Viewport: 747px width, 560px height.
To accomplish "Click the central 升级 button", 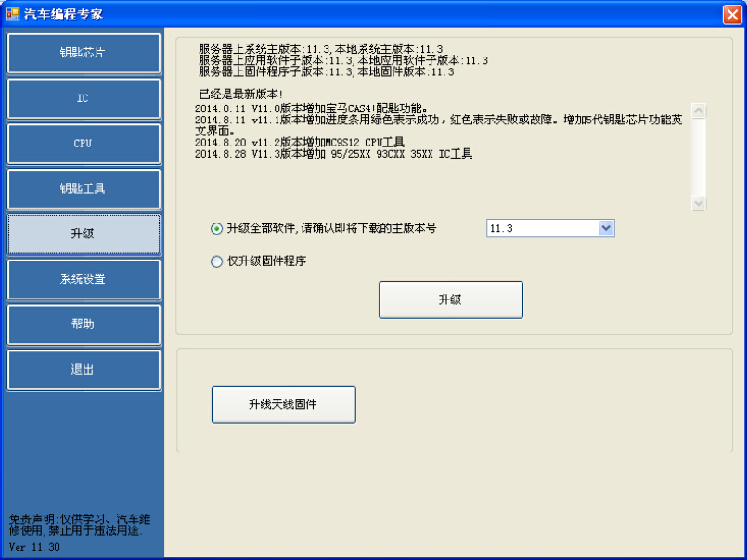I will click(451, 299).
